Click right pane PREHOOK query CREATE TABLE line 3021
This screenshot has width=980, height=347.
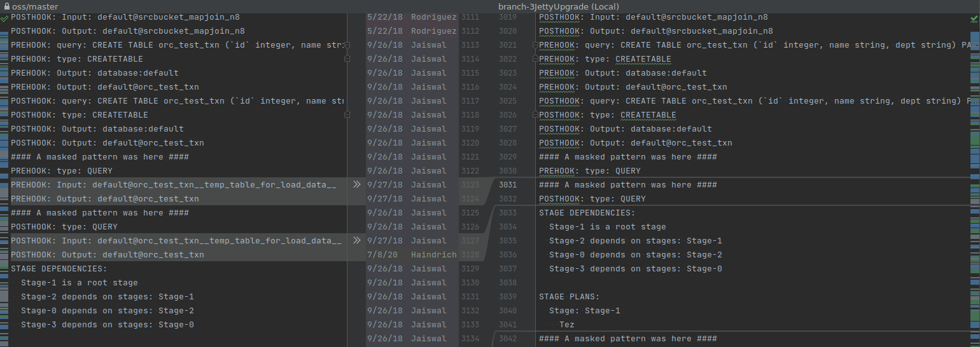click(x=754, y=45)
